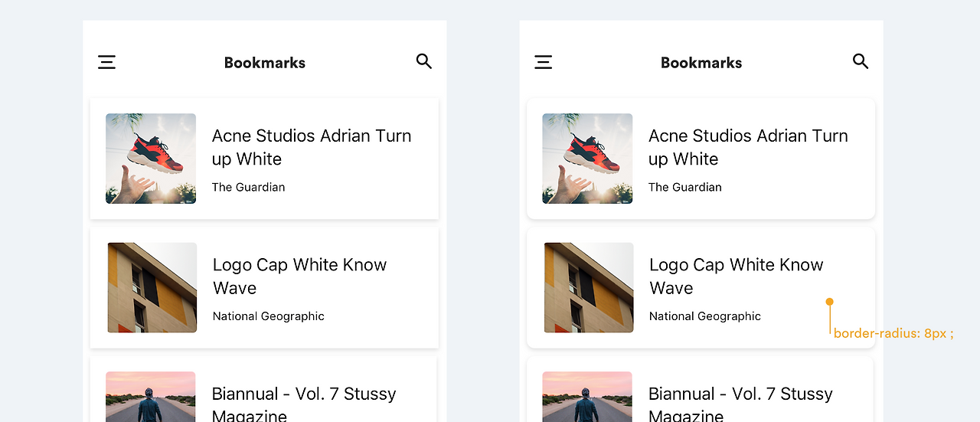980x422 pixels.
Task: Select 'Logo Cap White Know Wave' title in the right mockup
Action: (x=736, y=276)
